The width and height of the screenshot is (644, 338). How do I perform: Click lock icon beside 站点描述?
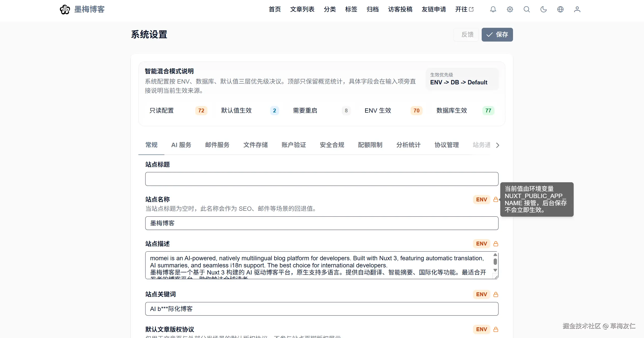click(496, 244)
